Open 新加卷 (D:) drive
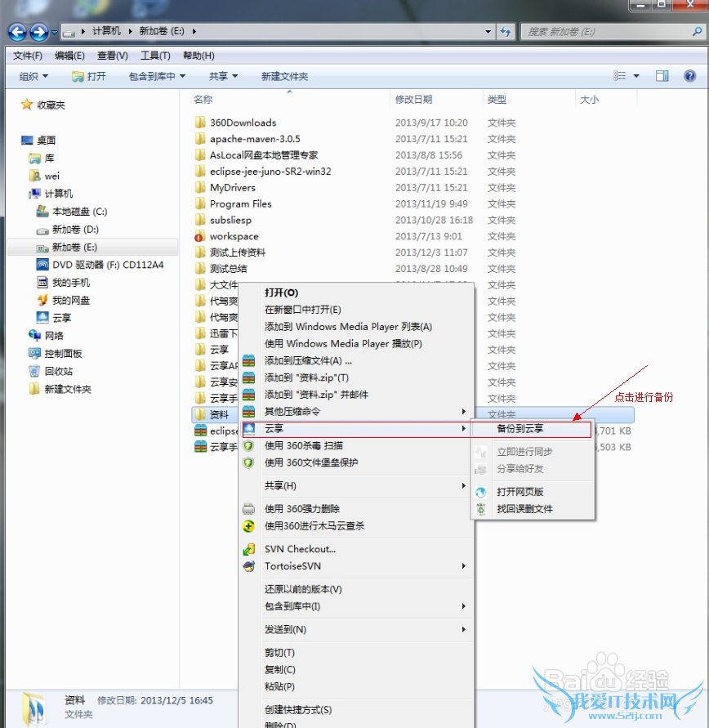Image resolution: width=709 pixels, height=728 pixels. coord(68,230)
